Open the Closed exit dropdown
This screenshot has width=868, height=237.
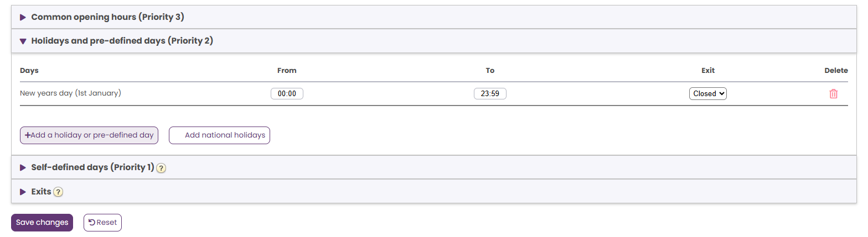pos(707,94)
